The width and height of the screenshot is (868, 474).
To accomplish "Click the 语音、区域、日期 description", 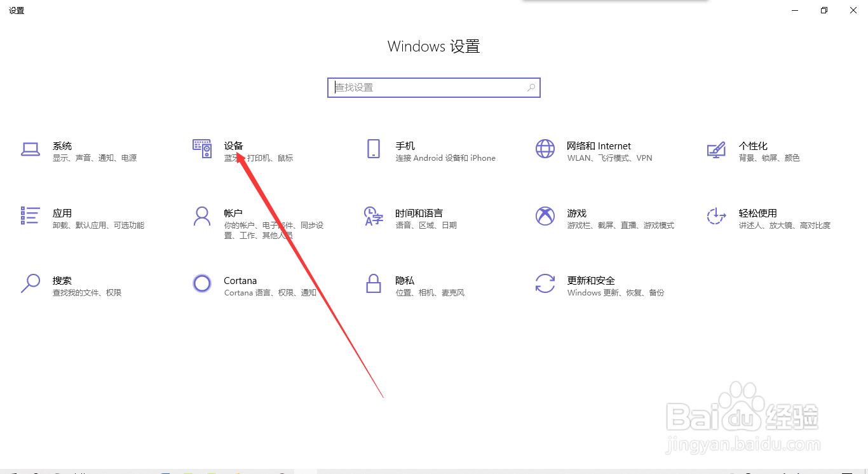I will pos(426,226).
